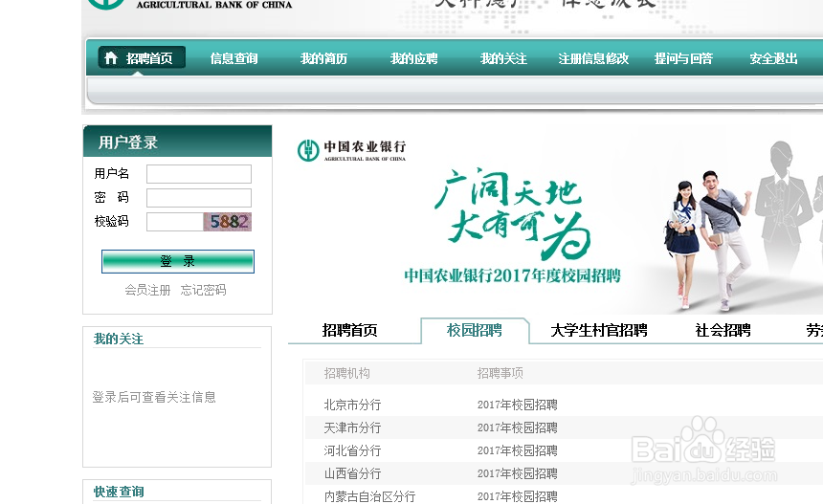
Task: Open 2017年校园招聘 for 天津市分行
Action: (x=518, y=427)
